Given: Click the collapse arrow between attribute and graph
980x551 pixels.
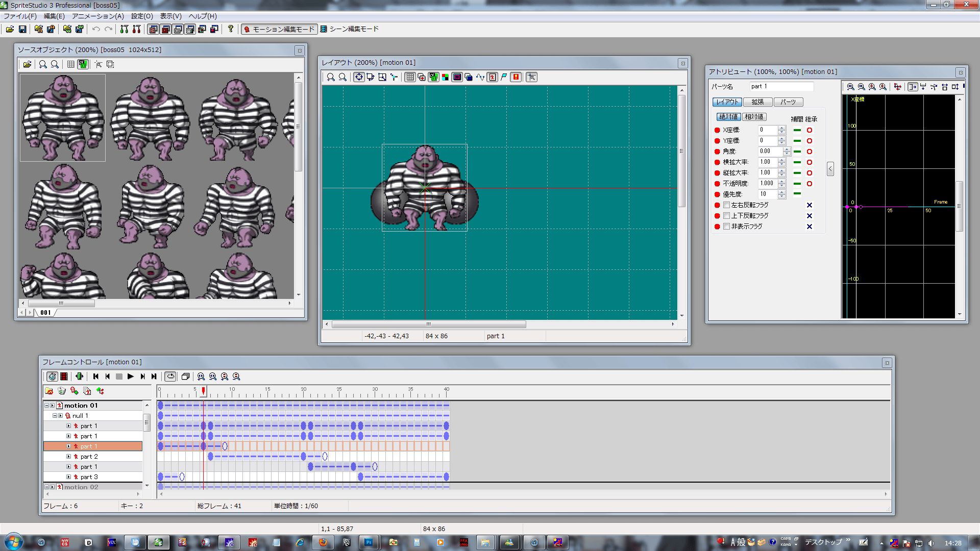Looking at the screenshot, I should (830, 169).
